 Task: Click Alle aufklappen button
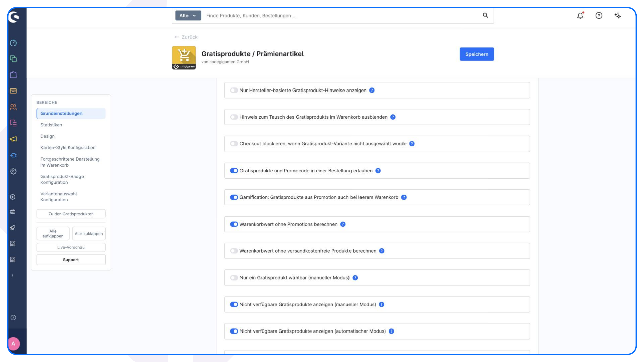coord(53,234)
